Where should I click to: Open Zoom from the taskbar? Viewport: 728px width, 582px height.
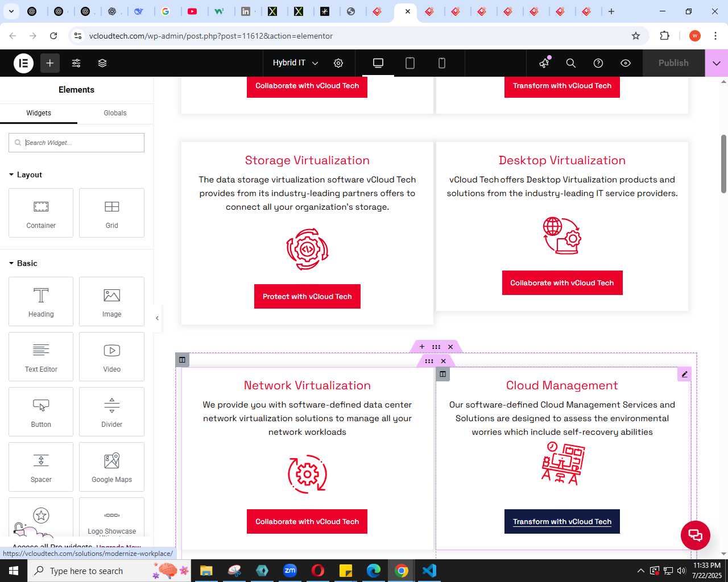[x=290, y=571]
